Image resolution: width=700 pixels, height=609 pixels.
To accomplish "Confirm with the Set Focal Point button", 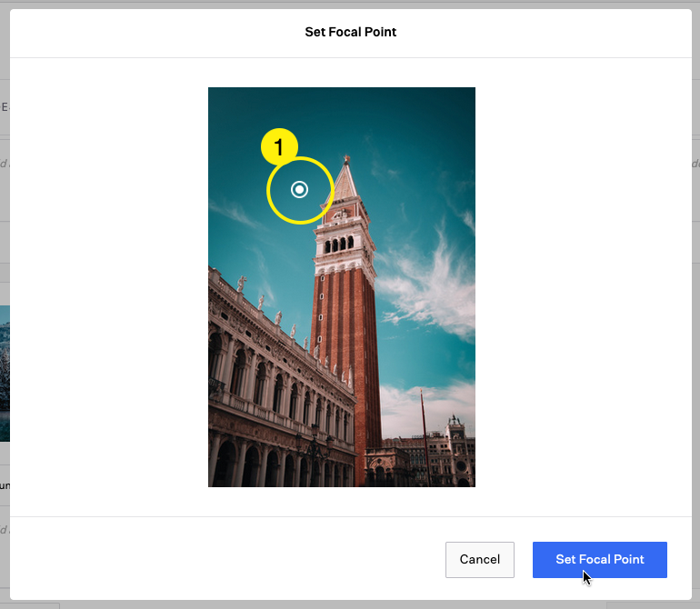I will 600,559.
